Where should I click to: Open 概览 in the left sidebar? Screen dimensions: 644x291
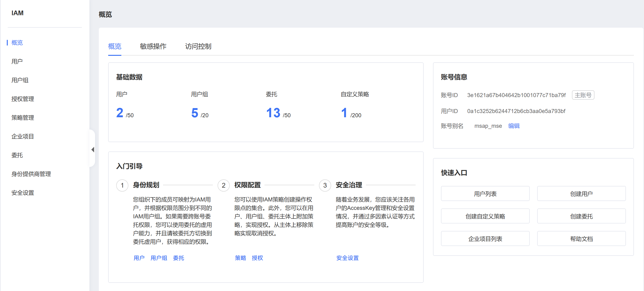click(17, 43)
